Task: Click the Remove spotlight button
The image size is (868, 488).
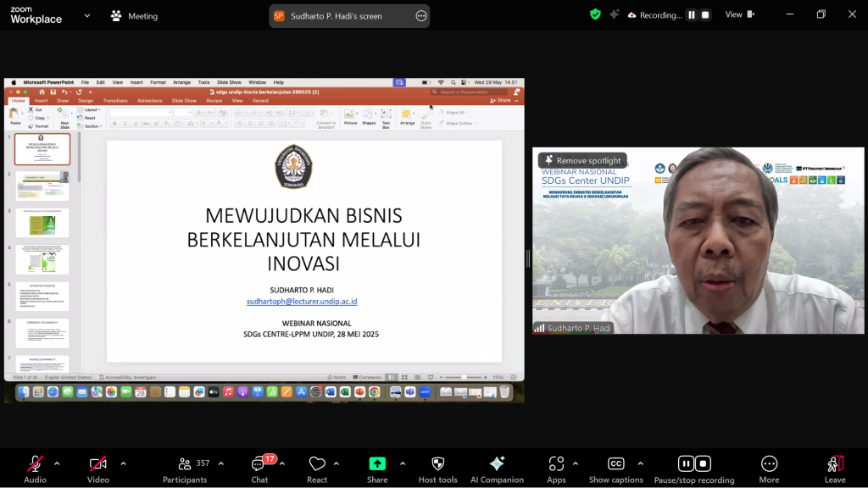Action: [x=582, y=161]
